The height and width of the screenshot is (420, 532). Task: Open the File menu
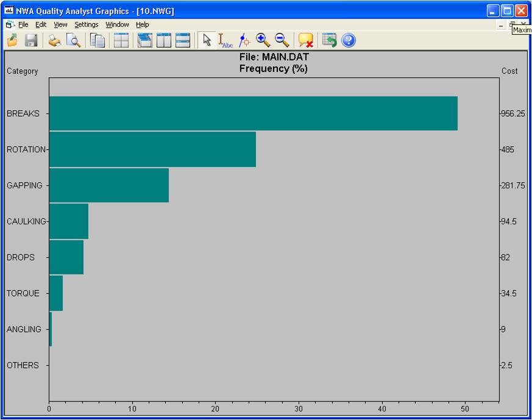coord(23,24)
